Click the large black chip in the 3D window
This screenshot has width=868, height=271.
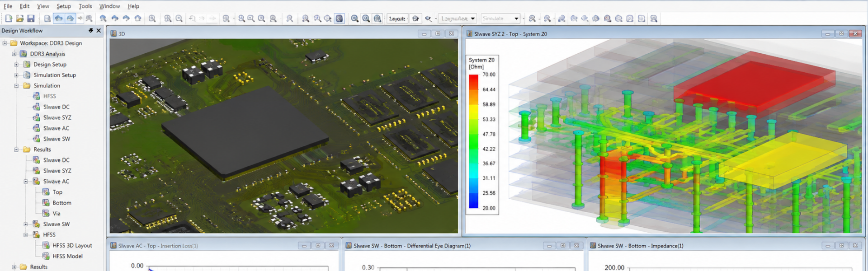coord(246,133)
